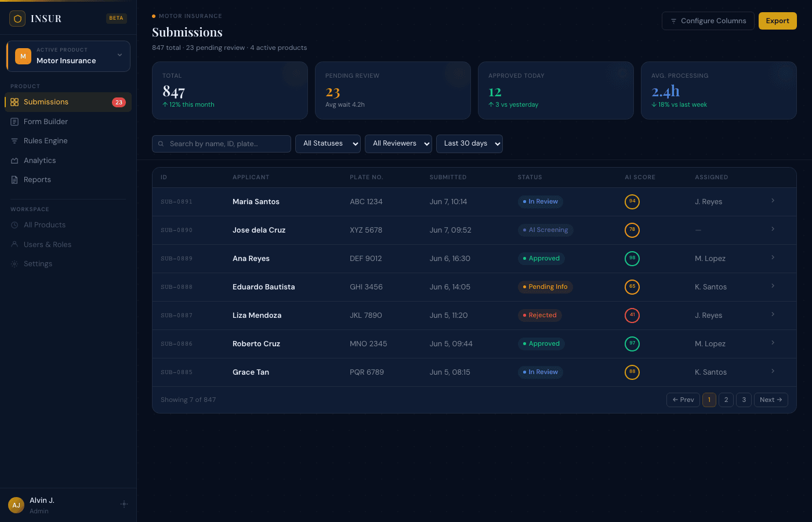Image resolution: width=812 pixels, height=522 pixels.
Task: Click the search magnifier icon
Action: tap(161, 144)
